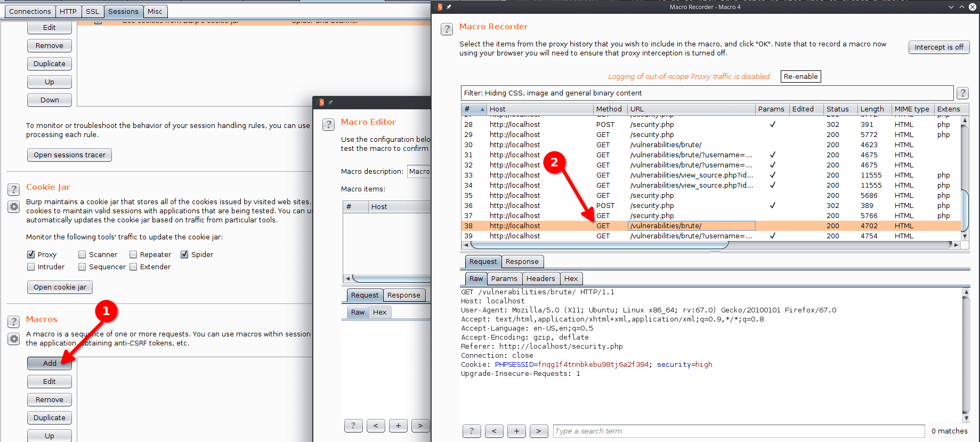Click plus button at bottom of Macro Editor
The height and width of the screenshot is (442, 980).
(398, 425)
